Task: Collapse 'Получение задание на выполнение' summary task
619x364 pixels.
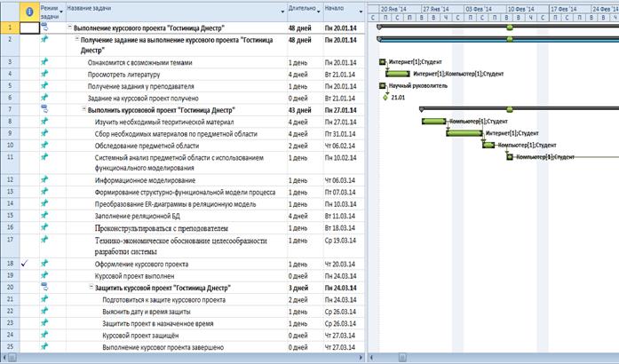Action: [77, 39]
